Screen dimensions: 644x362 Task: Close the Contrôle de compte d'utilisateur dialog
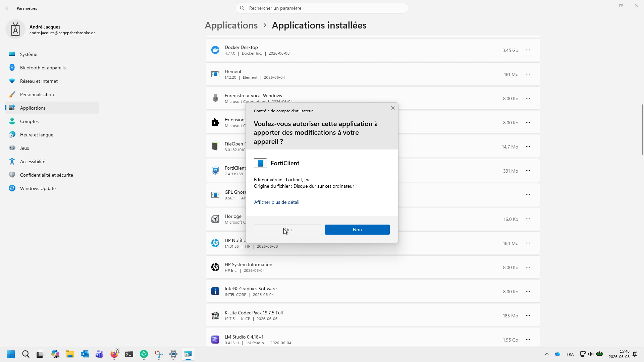[392, 108]
